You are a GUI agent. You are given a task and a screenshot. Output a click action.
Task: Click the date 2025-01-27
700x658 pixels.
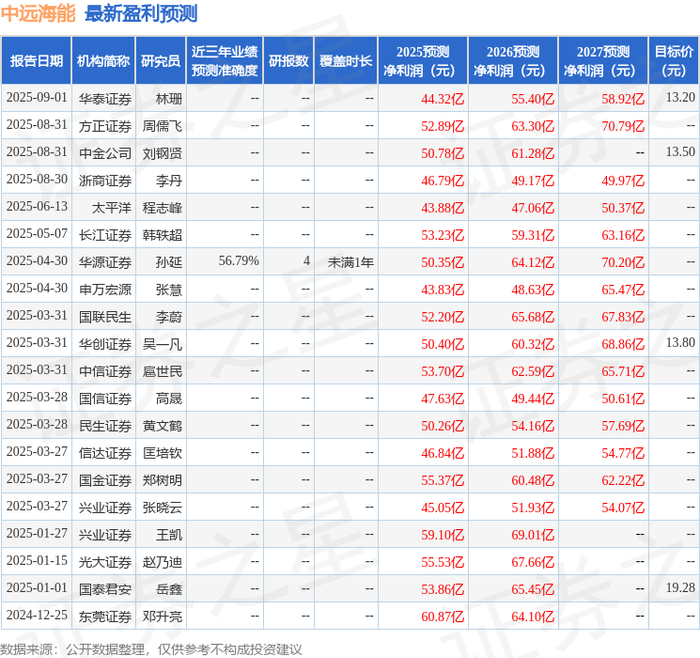37,533
